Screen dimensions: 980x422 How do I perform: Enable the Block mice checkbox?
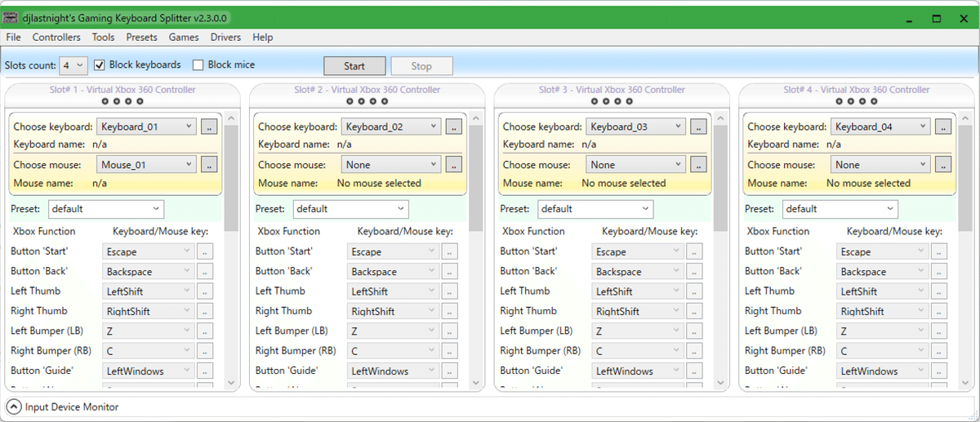click(x=198, y=65)
